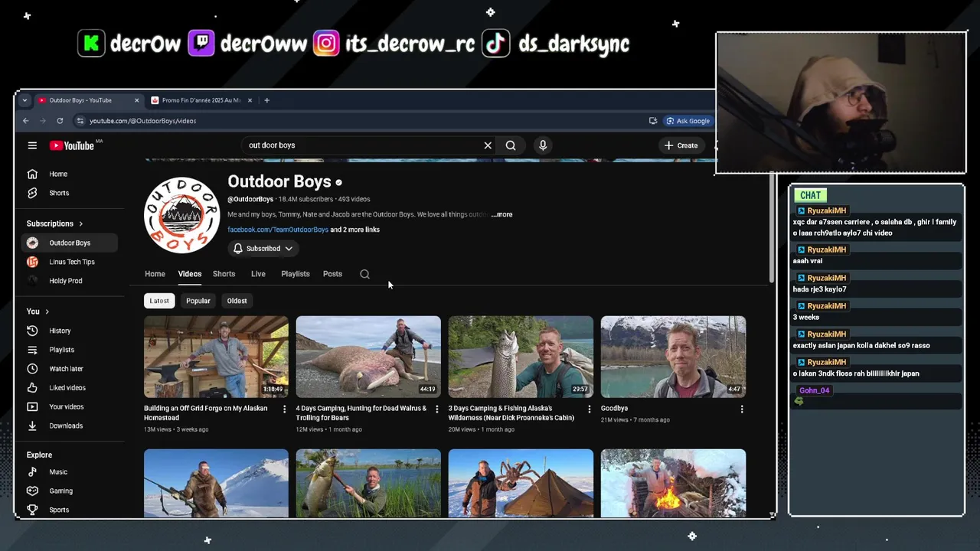Click the 'Goodbye' video title

tap(614, 409)
